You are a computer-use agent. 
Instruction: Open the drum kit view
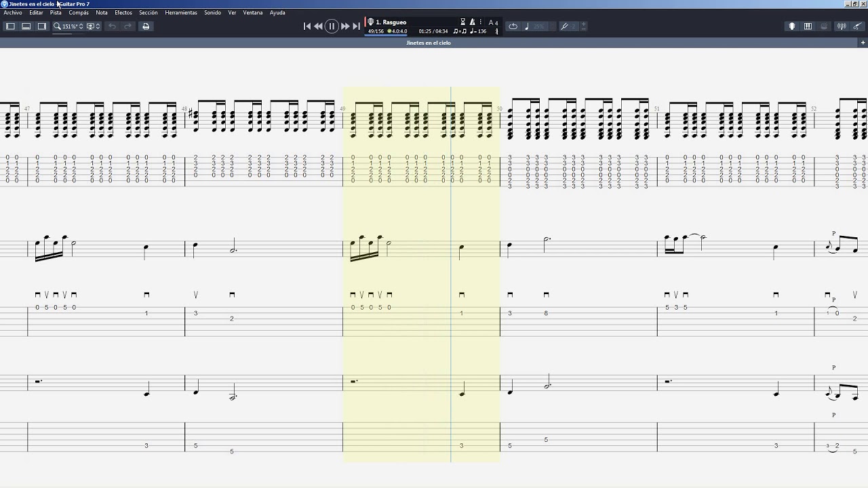tap(824, 26)
